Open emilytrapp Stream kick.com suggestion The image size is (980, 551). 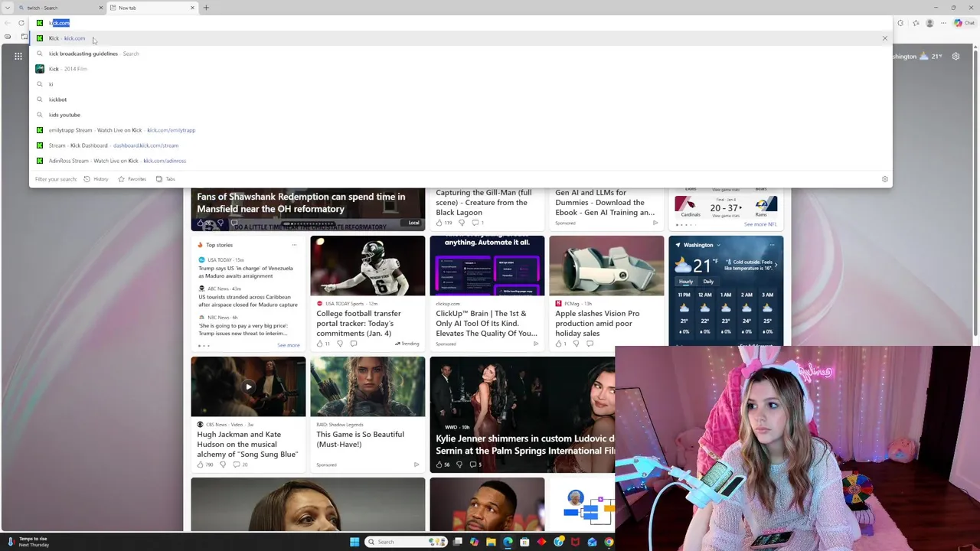click(459, 130)
